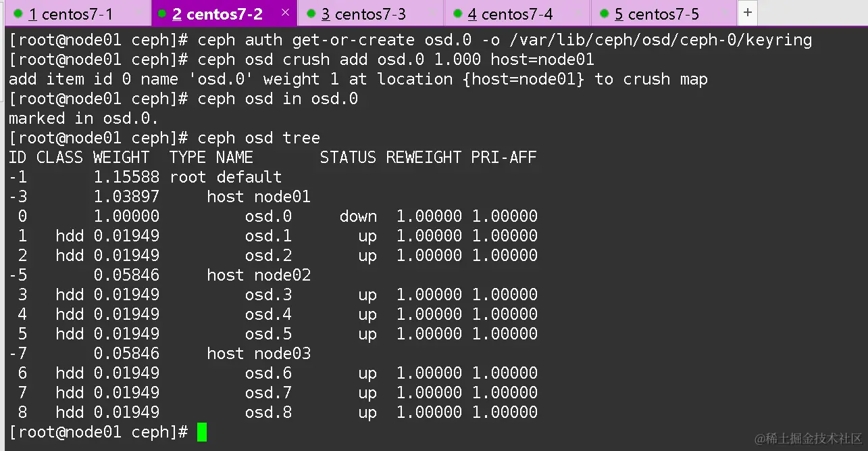
Task: Click the 1.15588 root weight value
Action: (126, 177)
